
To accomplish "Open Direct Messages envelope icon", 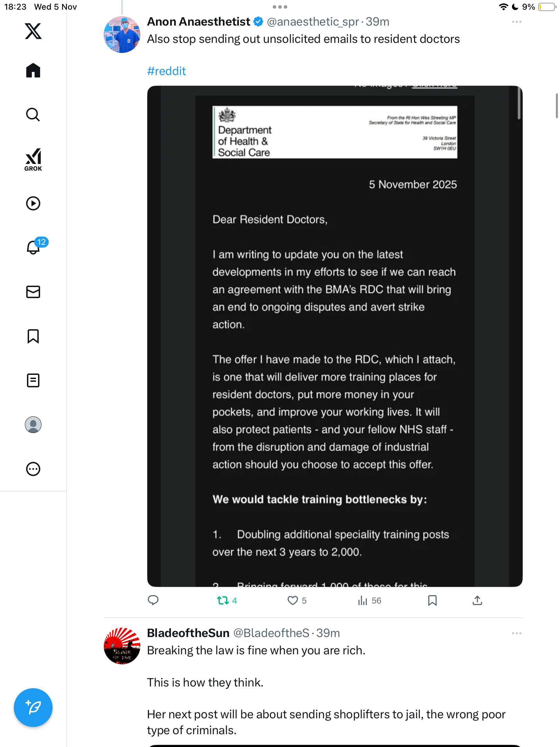I will (33, 292).
